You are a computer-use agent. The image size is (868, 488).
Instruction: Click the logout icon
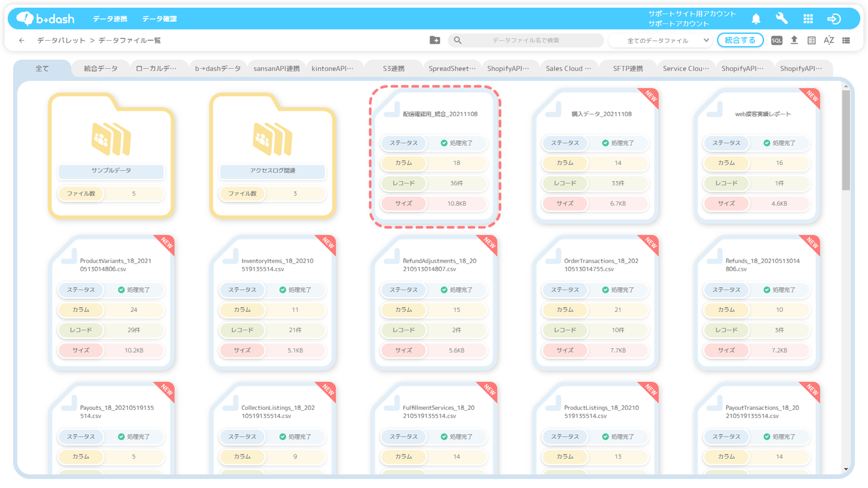coord(834,19)
